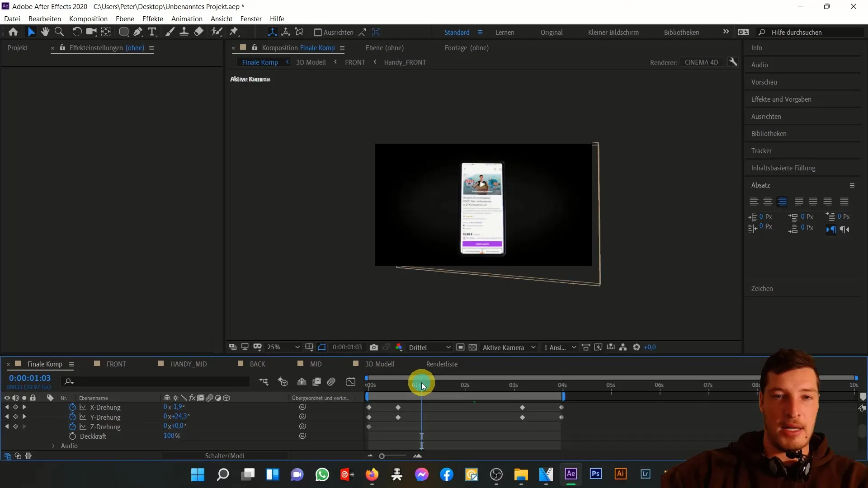Screen dimensions: 868x488
Task: Toggle Ausrichten snapping checkbox
Action: pyautogui.click(x=318, y=33)
